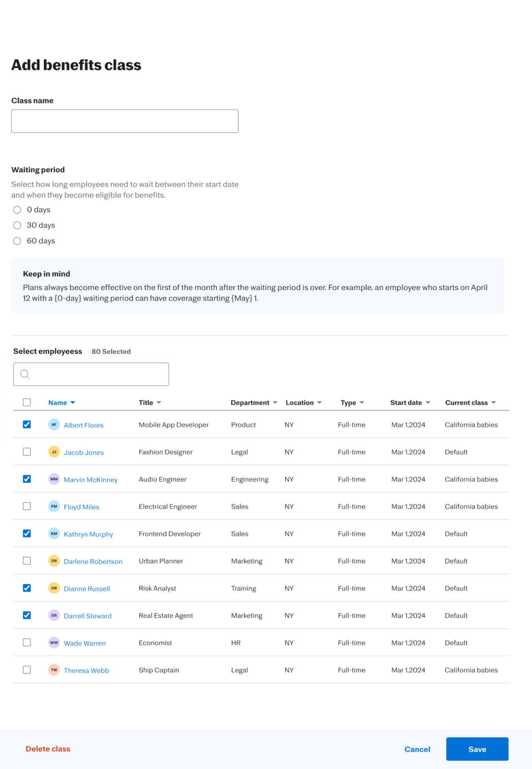532x769 pixels.
Task: Click 'Fashion Designer' title cell
Action: [166, 452]
